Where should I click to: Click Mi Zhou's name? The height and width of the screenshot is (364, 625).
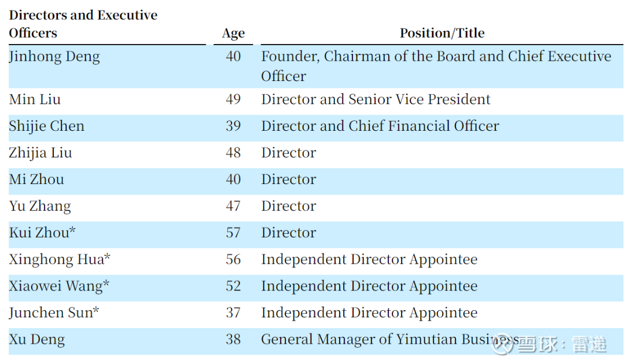pos(36,179)
